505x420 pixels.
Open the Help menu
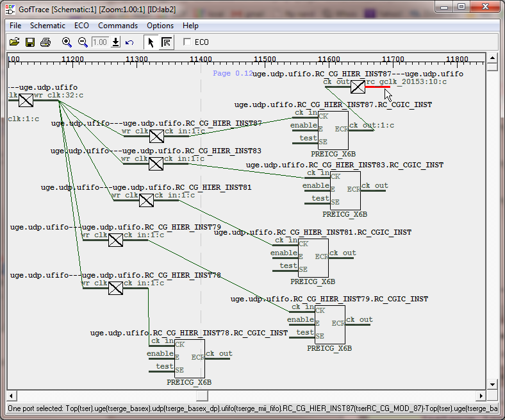point(190,26)
